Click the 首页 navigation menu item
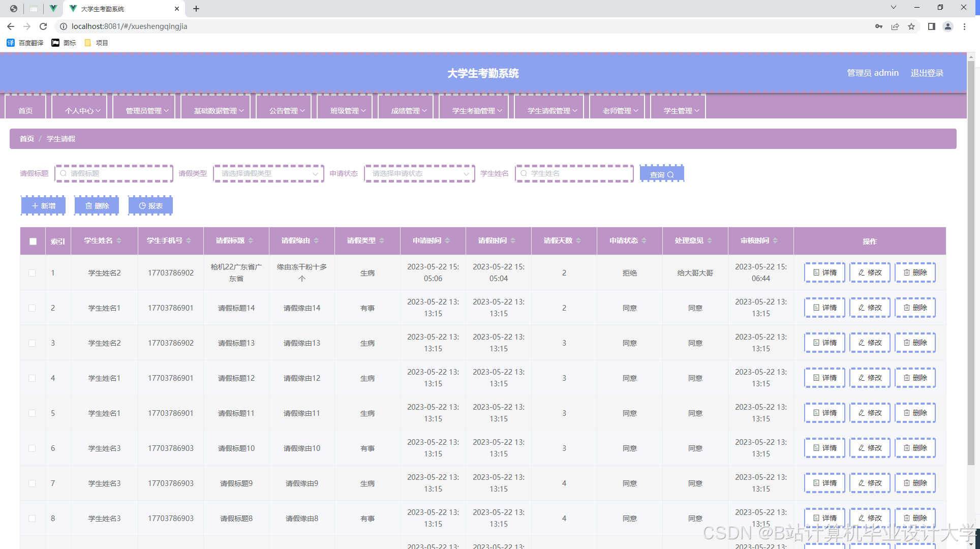The image size is (980, 549). click(x=25, y=110)
